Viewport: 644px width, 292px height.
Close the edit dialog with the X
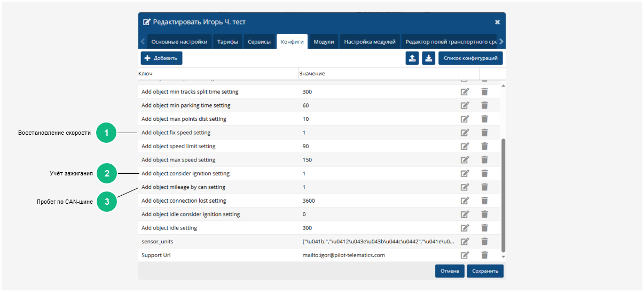coord(497,22)
